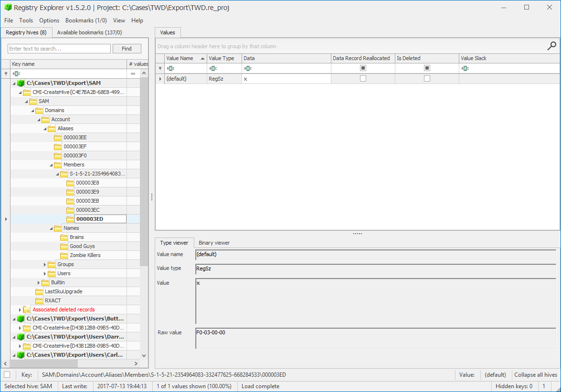Click the RBC filter icon under Value Name column

(169, 68)
